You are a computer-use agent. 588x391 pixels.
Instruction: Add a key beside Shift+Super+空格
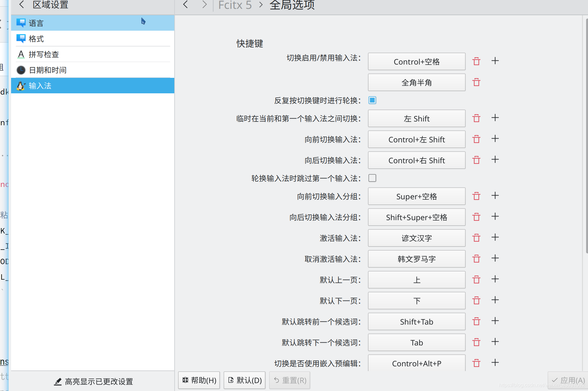pos(495,216)
